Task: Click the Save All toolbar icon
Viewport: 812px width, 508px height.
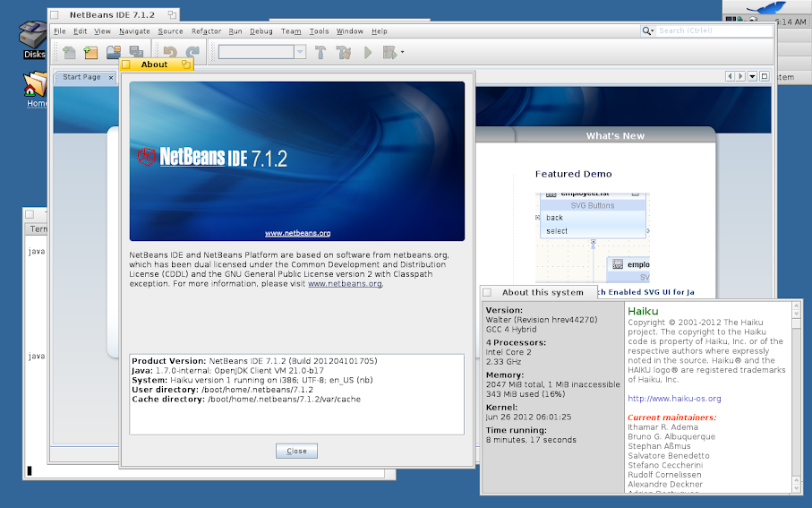Action: pyautogui.click(x=136, y=52)
